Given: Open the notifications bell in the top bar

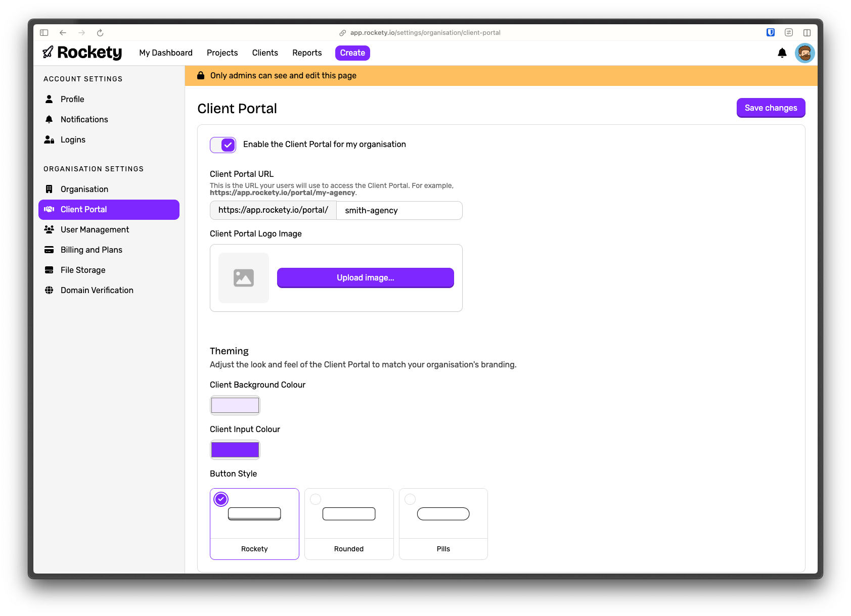Looking at the screenshot, I should pos(782,53).
